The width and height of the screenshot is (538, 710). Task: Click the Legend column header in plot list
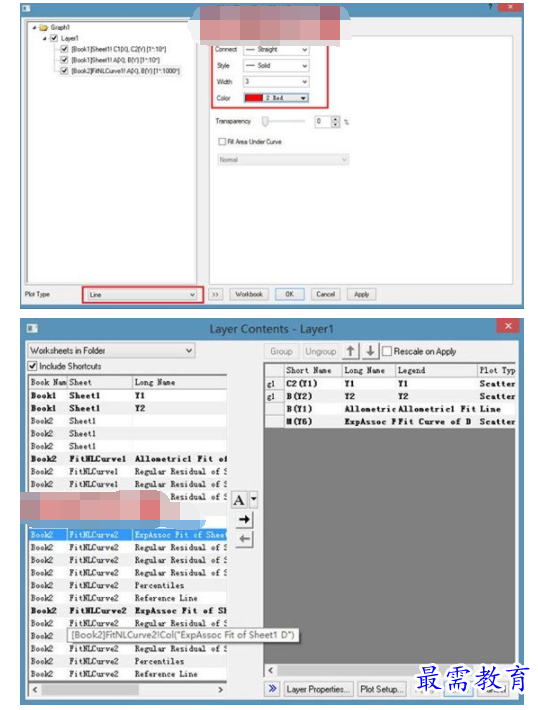coord(436,370)
